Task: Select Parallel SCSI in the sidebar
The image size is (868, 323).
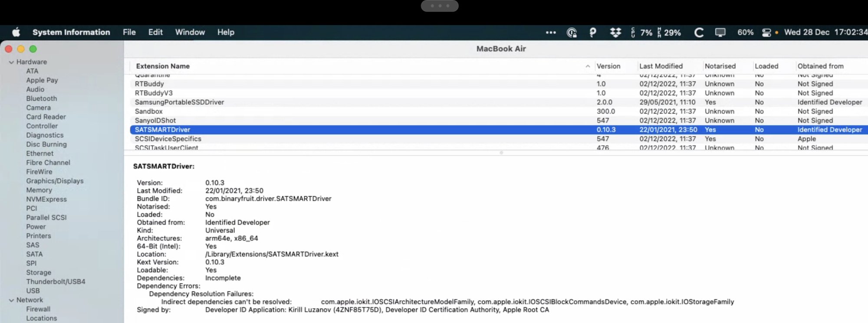Action: pyautogui.click(x=46, y=217)
